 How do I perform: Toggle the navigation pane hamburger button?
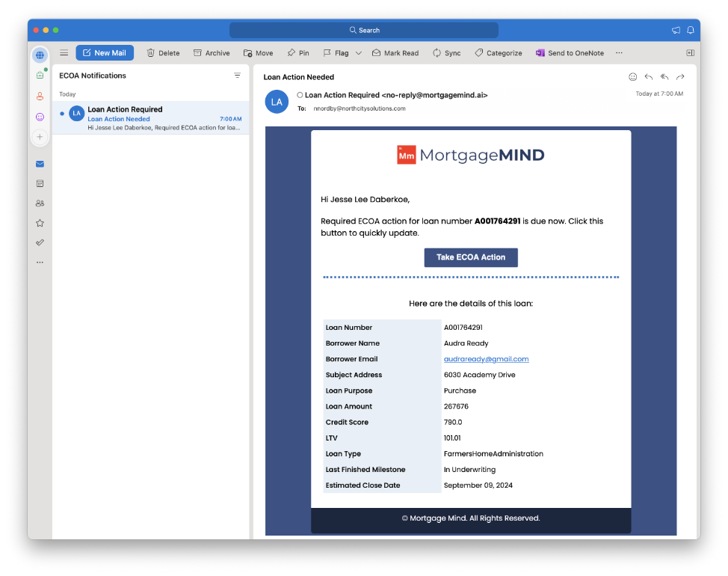pos(64,53)
